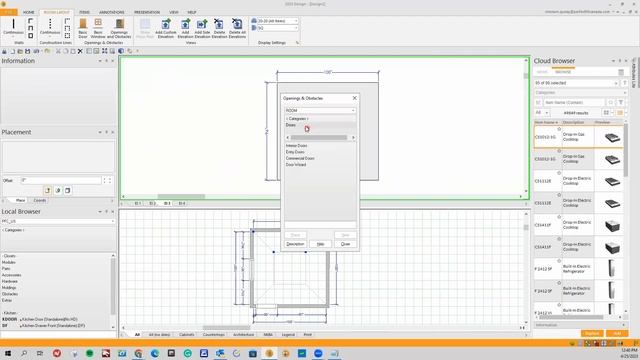Click Delete All Elevations
Viewport: 640px width, 360px height.
[237, 28]
